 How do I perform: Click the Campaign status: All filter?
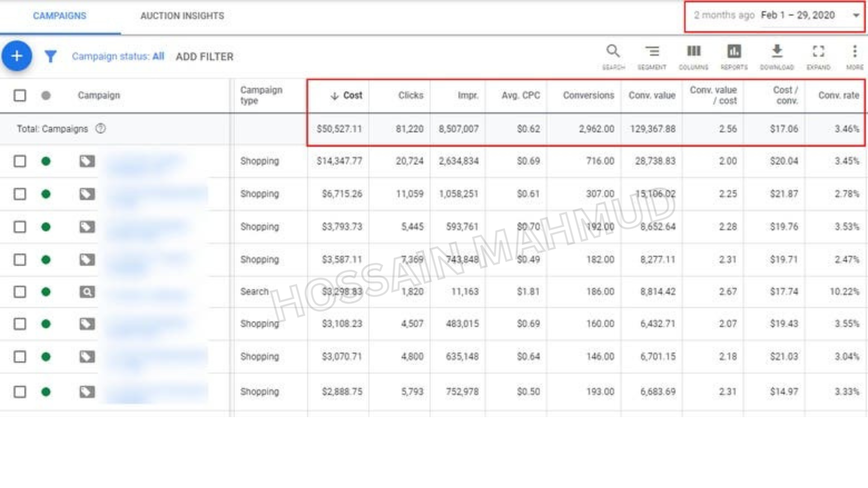118,56
